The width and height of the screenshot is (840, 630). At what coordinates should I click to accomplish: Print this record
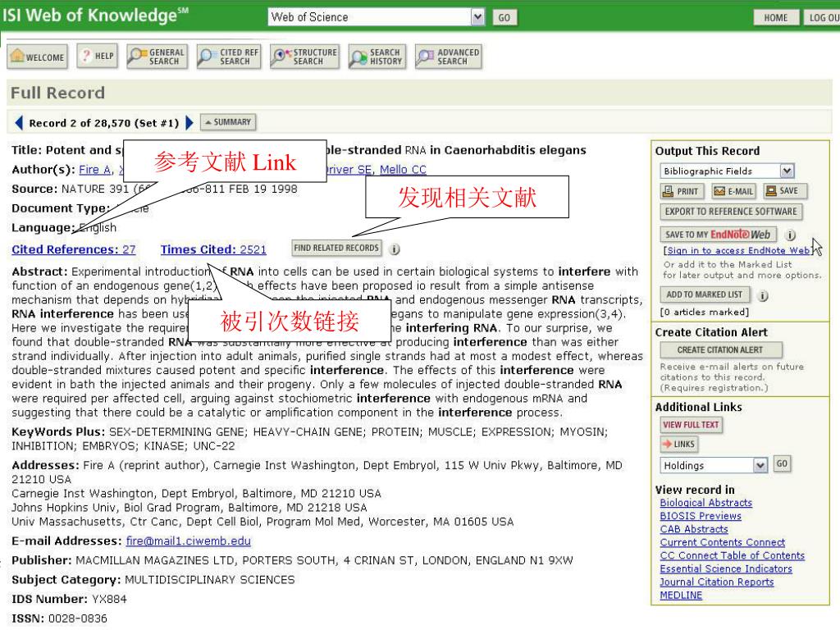pos(682,191)
